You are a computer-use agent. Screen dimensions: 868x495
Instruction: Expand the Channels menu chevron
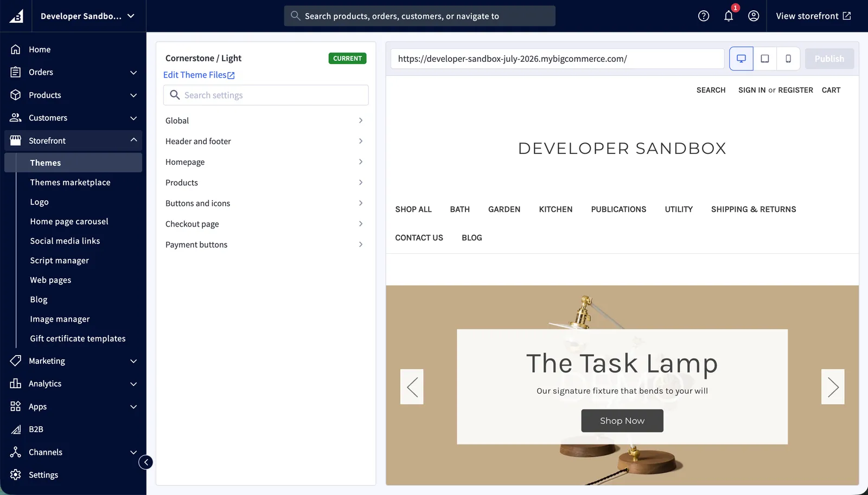pos(133,452)
